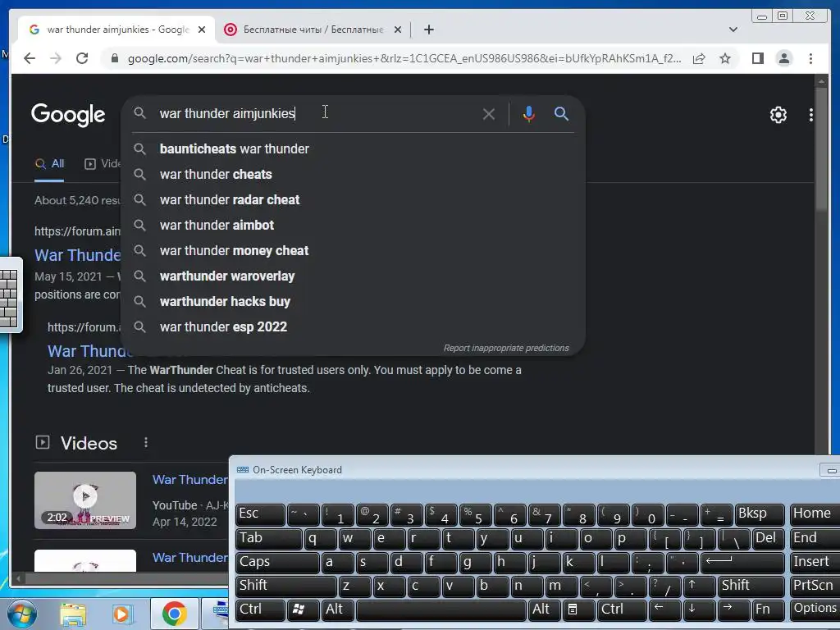
Task: Click the Chrome back arrow
Action: (30, 58)
